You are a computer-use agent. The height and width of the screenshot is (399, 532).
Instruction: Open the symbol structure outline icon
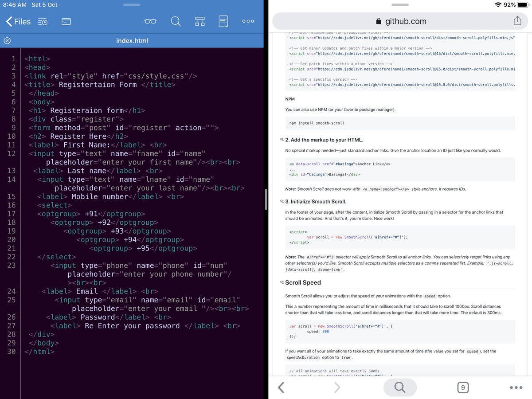tap(199, 21)
